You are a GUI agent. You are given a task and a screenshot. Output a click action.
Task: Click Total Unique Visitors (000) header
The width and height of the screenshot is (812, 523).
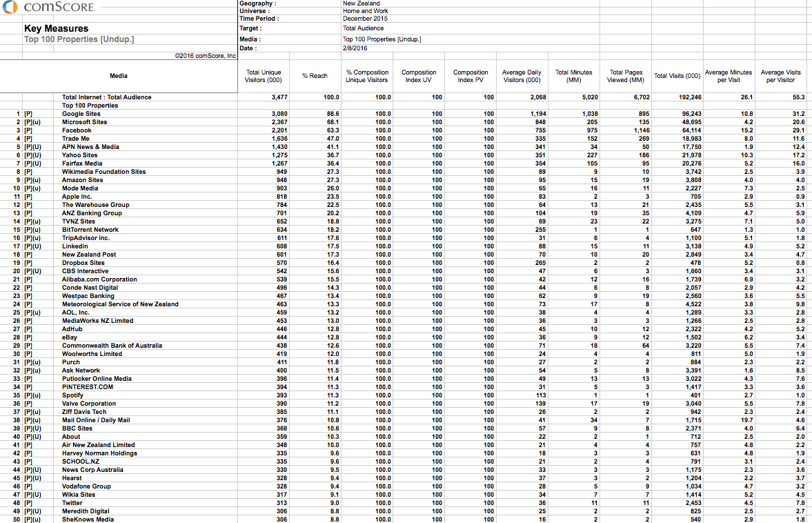pyautogui.click(x=264, y=76)
